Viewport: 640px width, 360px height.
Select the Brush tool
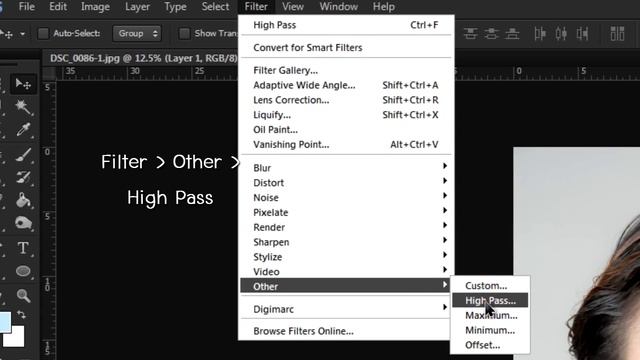click(23, 155)
